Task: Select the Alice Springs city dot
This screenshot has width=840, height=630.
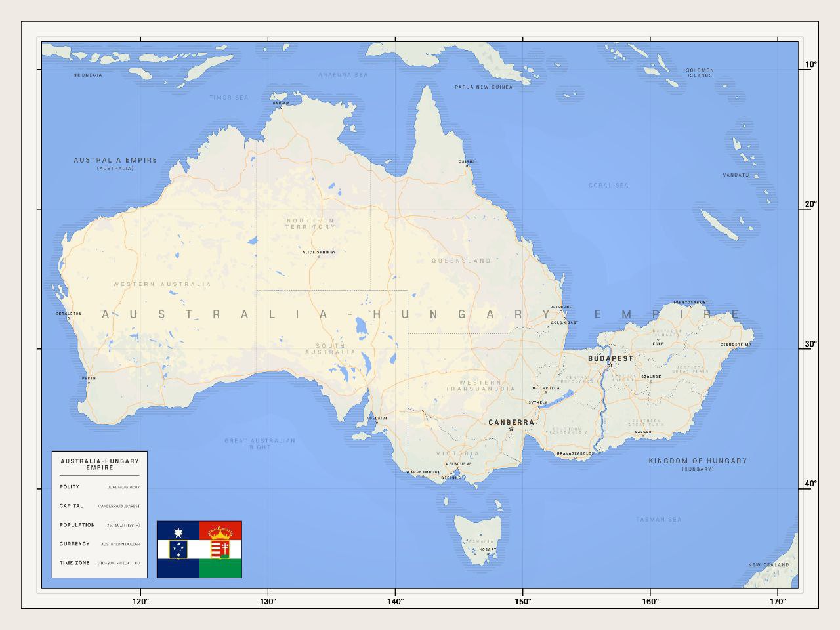Action: 319,257
